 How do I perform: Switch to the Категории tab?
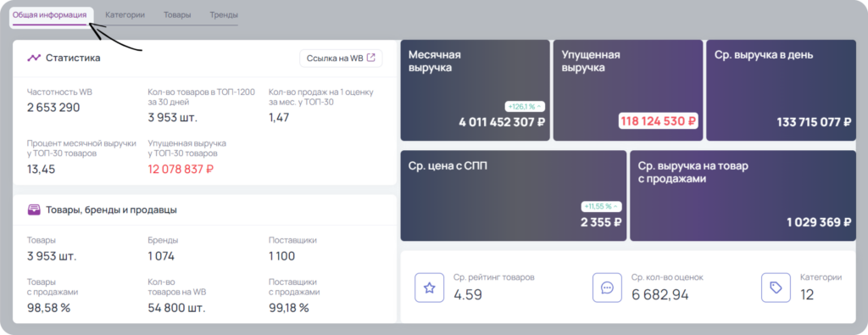coord(125,15)
